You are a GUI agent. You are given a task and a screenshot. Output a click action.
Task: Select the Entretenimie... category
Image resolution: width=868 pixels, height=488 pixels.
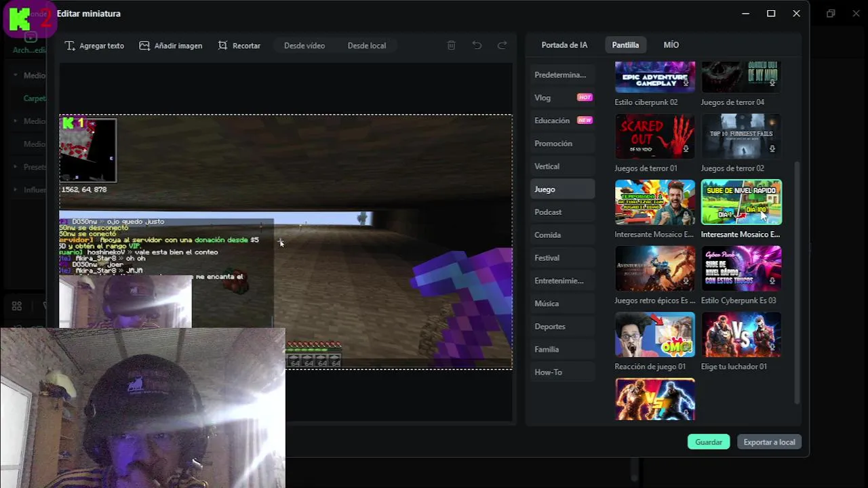coord(562,281)
